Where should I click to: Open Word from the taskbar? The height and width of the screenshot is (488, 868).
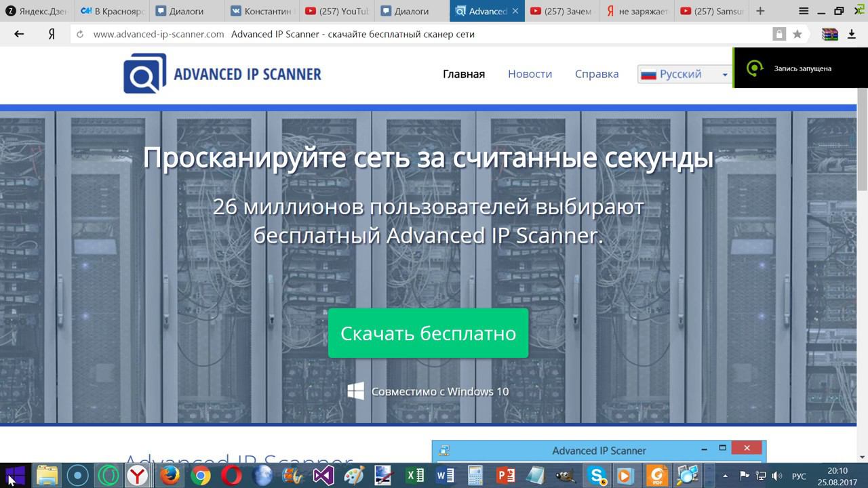coord(446,475)
